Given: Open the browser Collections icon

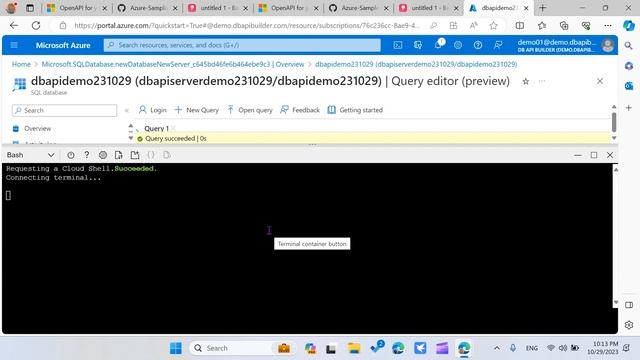Looking at the screenshot, I should pos(564,26).
